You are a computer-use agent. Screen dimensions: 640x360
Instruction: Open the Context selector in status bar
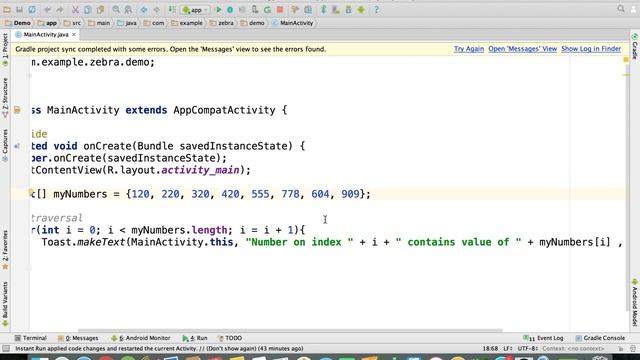(x=573, y=349)
